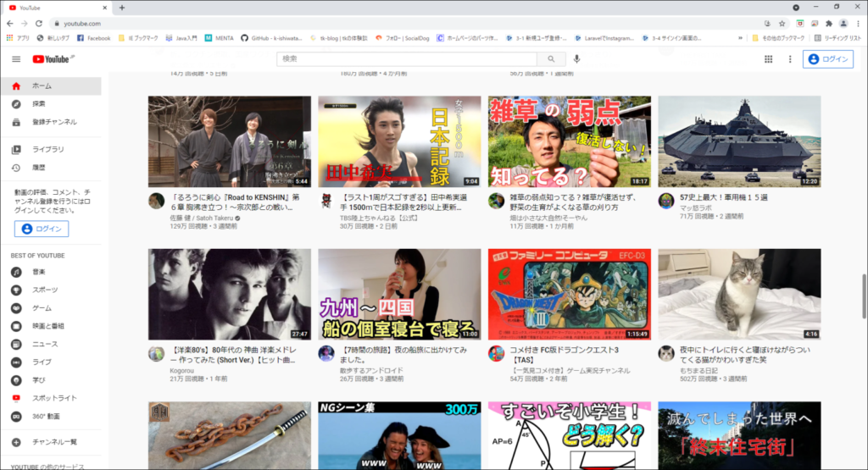Click the 検索 search input field
This screenshot has height=470, width=868.
click(407, 59)
